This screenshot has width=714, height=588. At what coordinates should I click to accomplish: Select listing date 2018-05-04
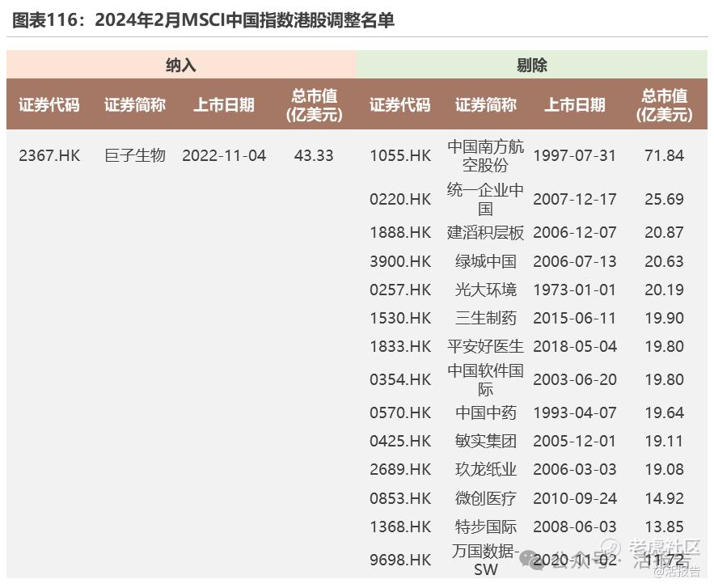575,347
